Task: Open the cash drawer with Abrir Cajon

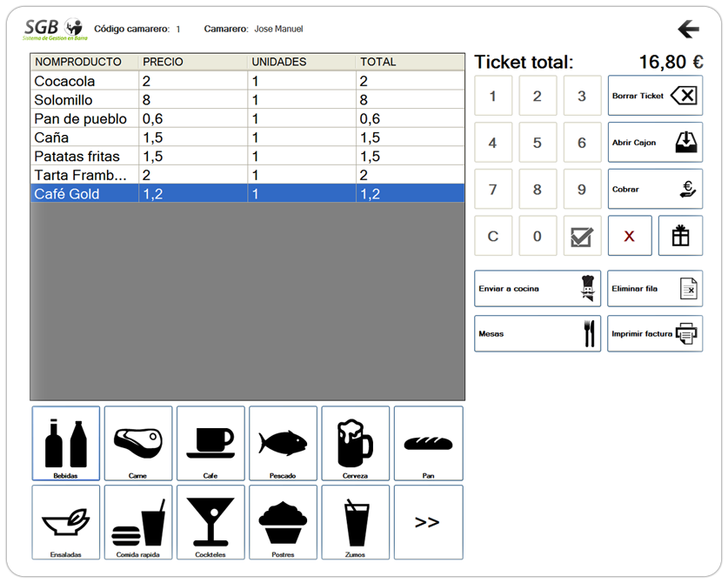Action: [x=656, y=142]
